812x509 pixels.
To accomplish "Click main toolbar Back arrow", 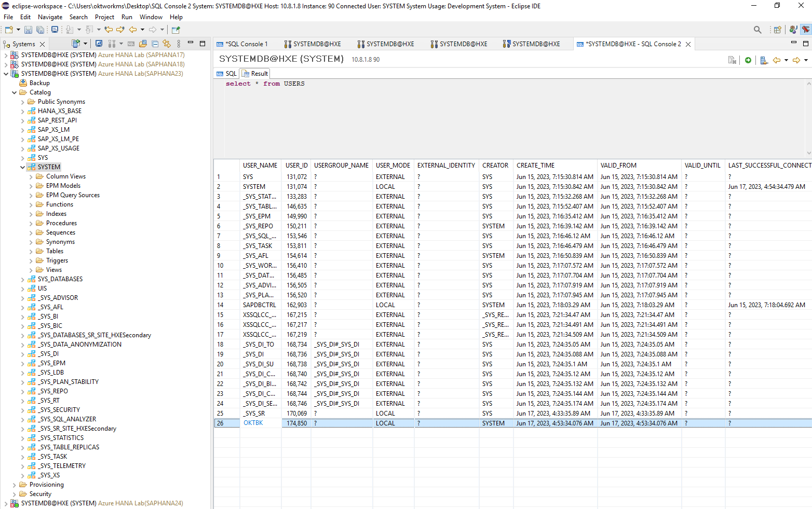I will point(133,30).
